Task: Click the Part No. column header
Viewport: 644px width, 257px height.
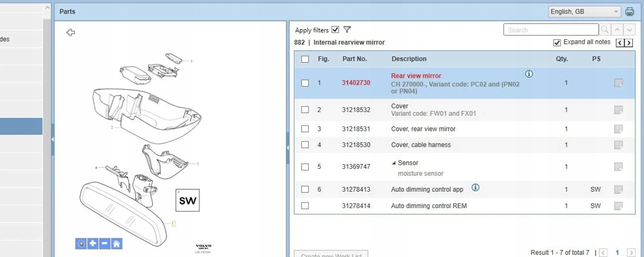Action: (x=354, y=59)
